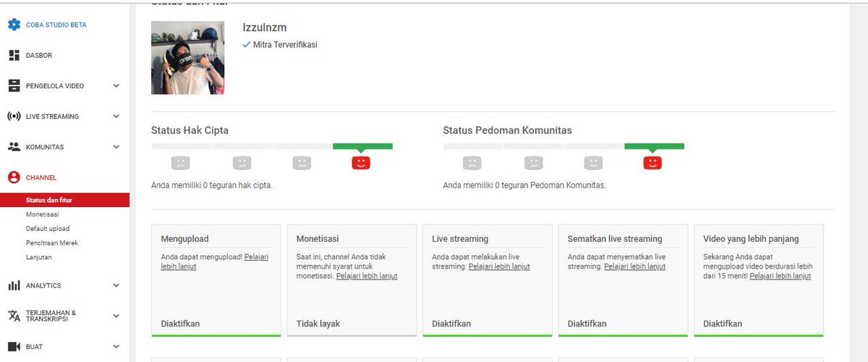Open the Default upload submenu item
This screenshot has width=868, height=362.
pos(48,229)
